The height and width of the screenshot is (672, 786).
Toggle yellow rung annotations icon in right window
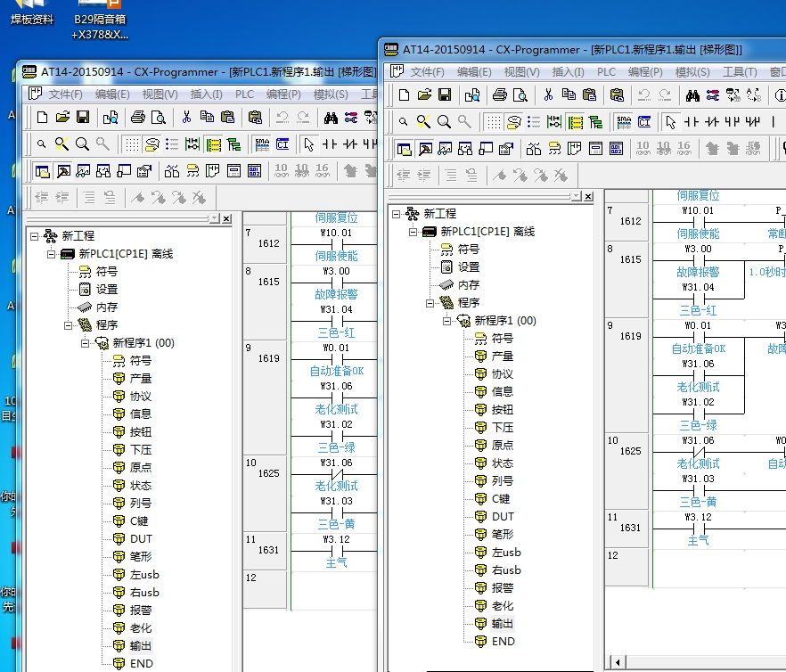(x=575, y=122)
